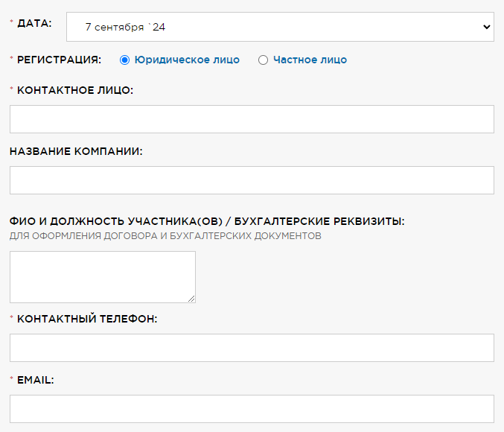Click the hint text about оформления договора
This screenshot has width=504, height=432.
tap(165, 236)
